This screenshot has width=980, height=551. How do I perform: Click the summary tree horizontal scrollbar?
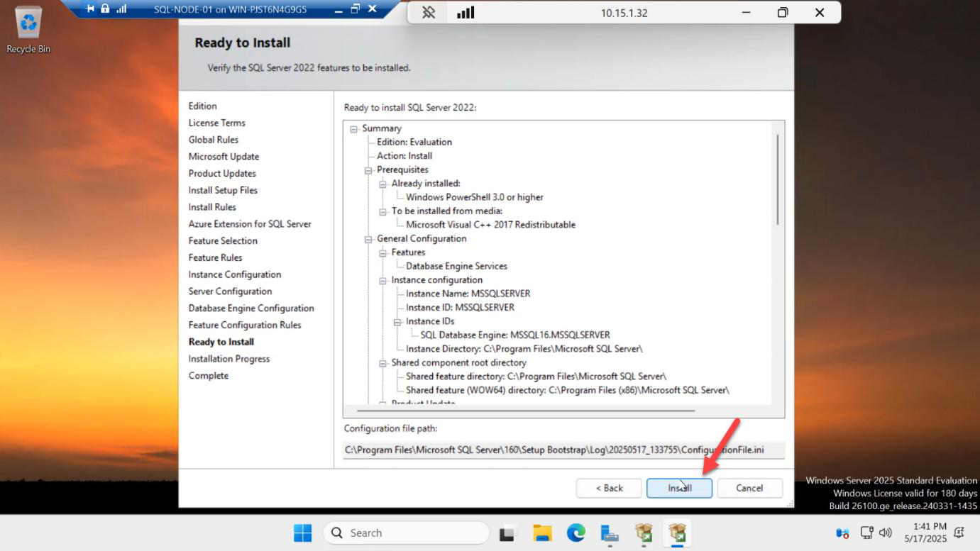coord(526,411)
